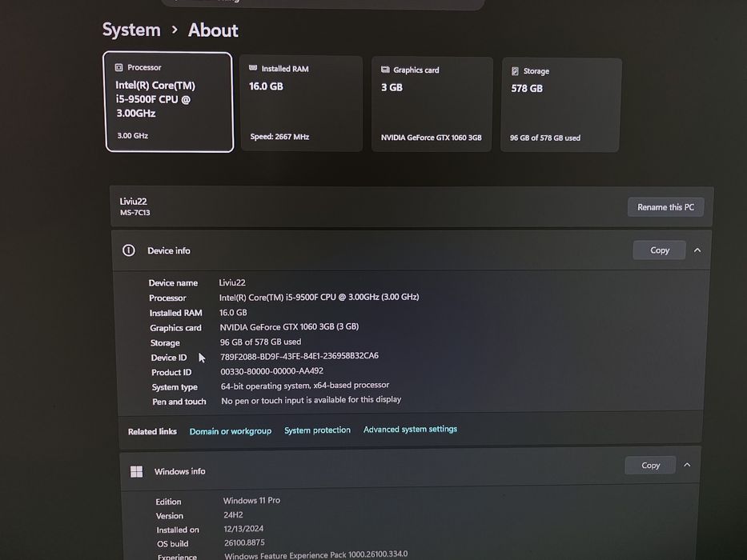The image size is (747, 560).
Task: Click the Graphics card tile icon
Action: pyautogui.click(x=385, y=70)
